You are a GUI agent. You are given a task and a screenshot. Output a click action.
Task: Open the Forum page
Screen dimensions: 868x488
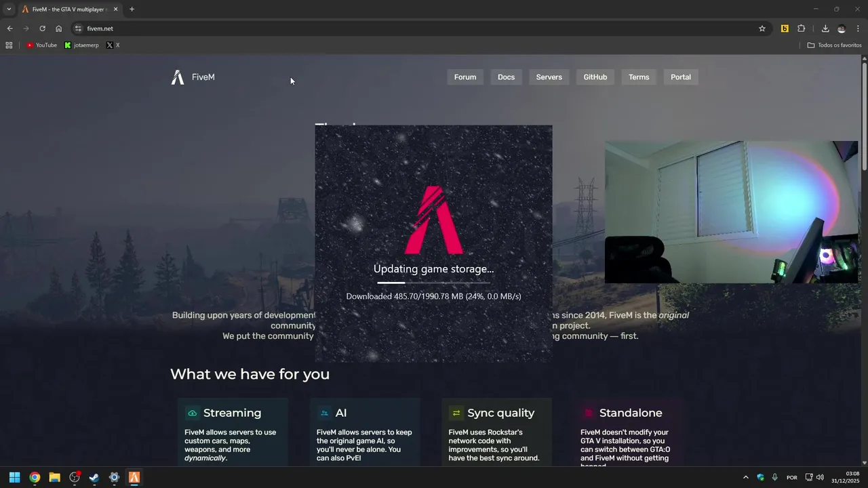[x=465, y=77]
